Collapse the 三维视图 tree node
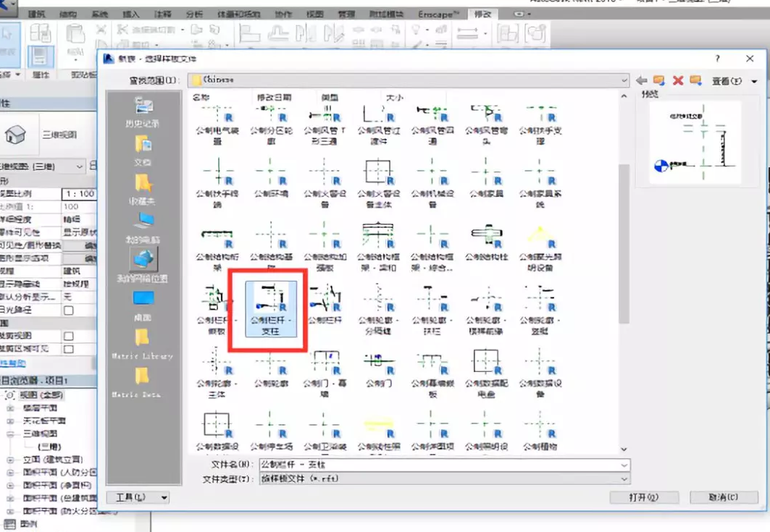This screenshot has height=532, width=770. 10,434
